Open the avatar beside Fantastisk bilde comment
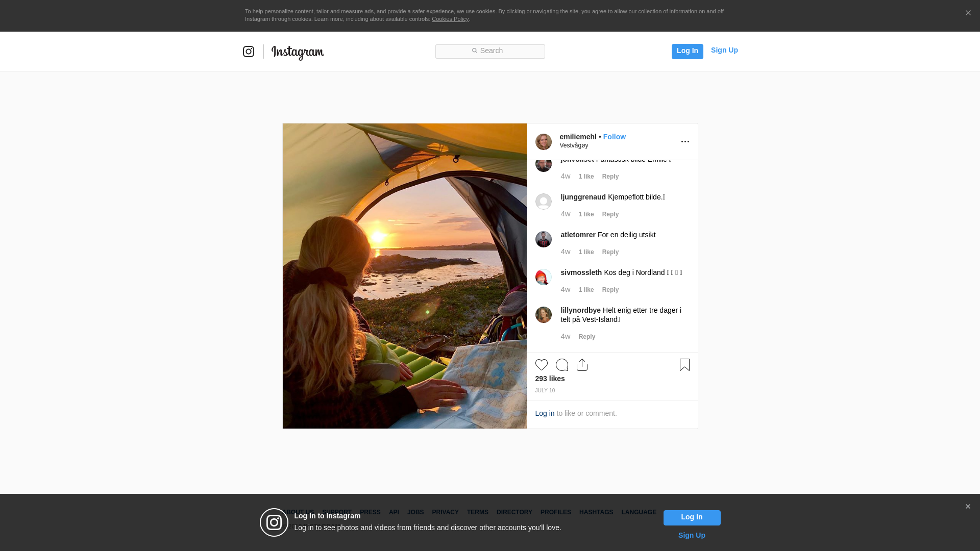 [x=543, y=165]
